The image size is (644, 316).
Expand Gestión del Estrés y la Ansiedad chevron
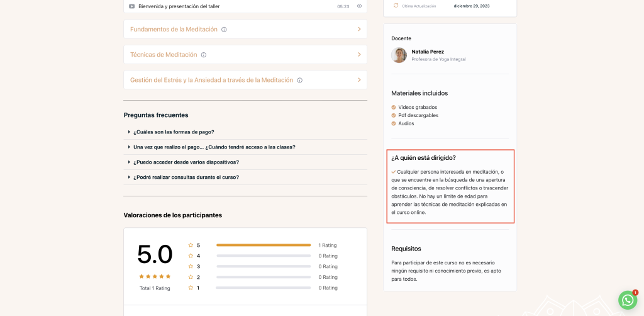tap(359, 80)
